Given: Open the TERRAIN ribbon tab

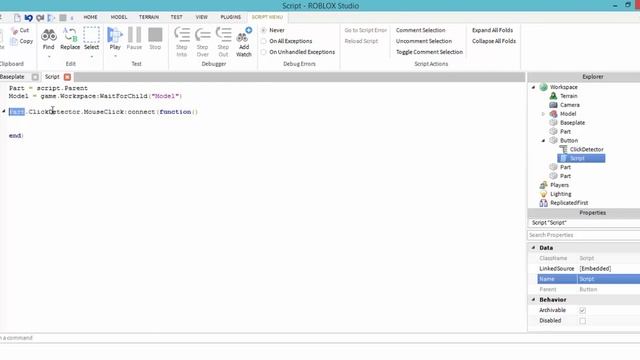Looking at the screenshot, I should click(149, 17).
